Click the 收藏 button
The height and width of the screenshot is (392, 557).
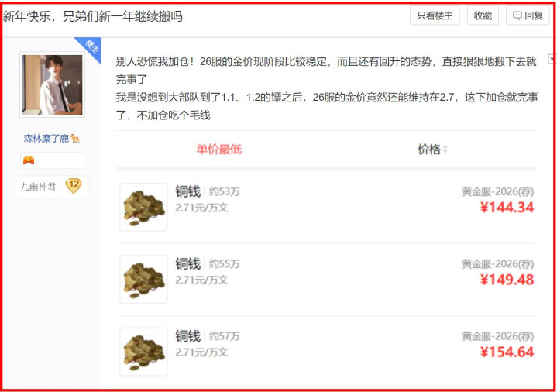483,15
